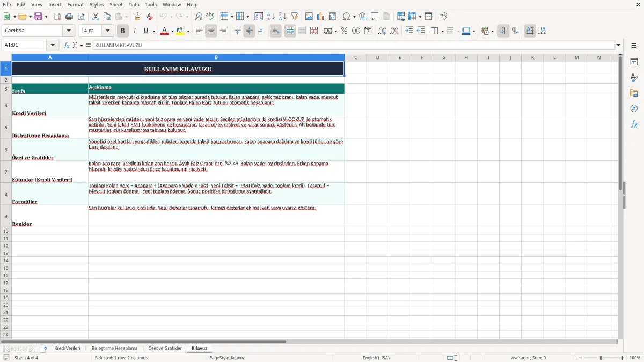The width and height of the screenshot is (644, 362).
Task: Click the Insert Image icon
Action: click(309, 17)
